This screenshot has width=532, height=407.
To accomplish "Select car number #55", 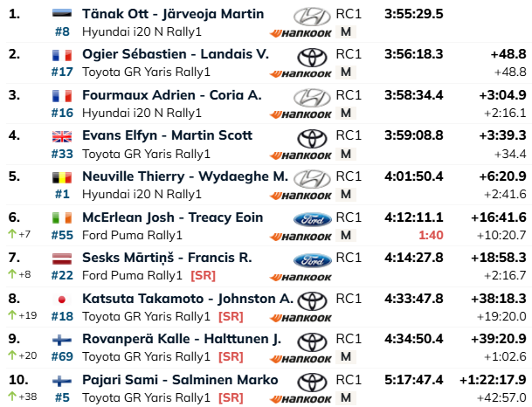I will (62, 235).
